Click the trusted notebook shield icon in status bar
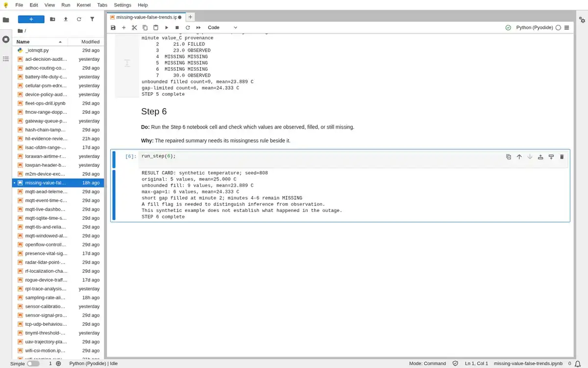 click(455, 364)
